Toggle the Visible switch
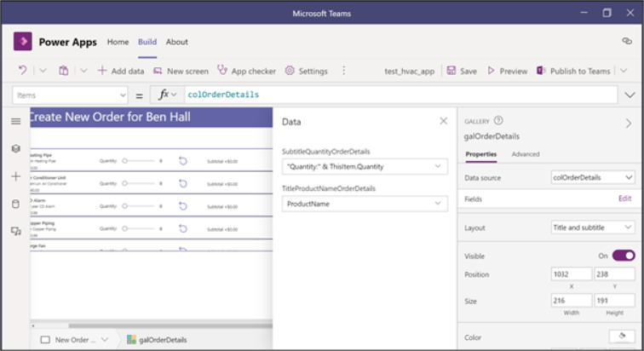Screen dimensions: 644x351 point(624,256)
